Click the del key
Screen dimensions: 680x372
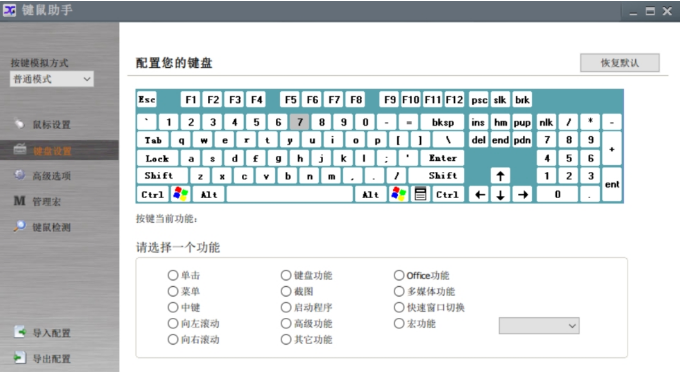click(x=479, y=140)
